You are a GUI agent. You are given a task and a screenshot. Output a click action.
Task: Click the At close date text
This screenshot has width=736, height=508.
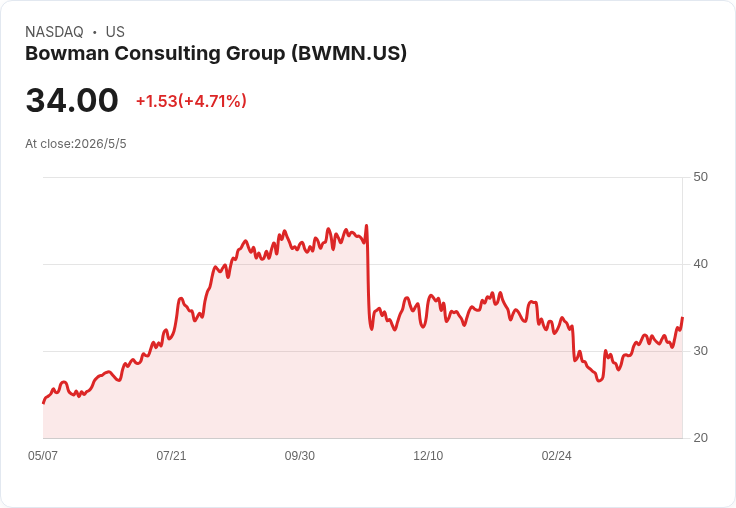76,144
